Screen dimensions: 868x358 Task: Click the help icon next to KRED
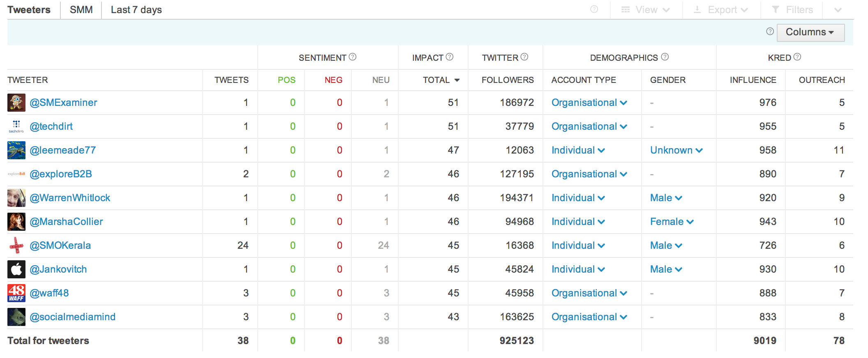coord(797,57)
